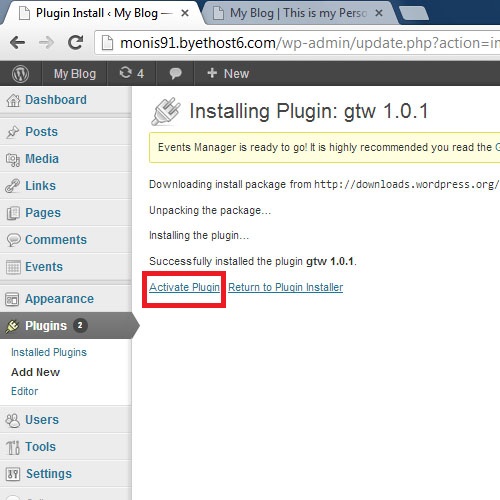
Task: Open a new browser tab
Action: [x=413, y=13]
